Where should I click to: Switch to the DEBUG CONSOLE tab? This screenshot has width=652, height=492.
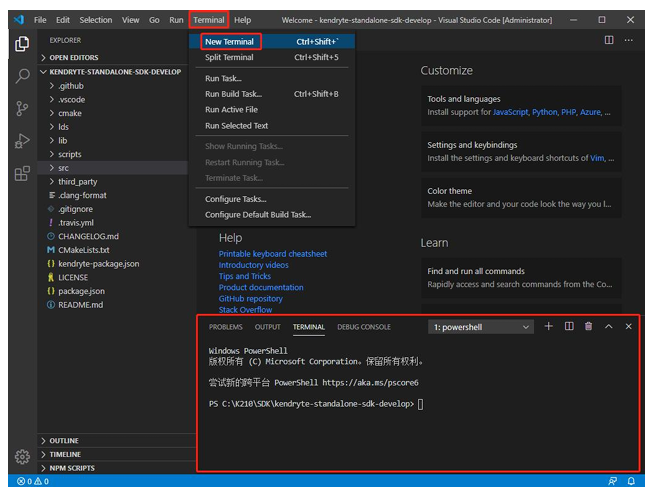click(364, 327)
